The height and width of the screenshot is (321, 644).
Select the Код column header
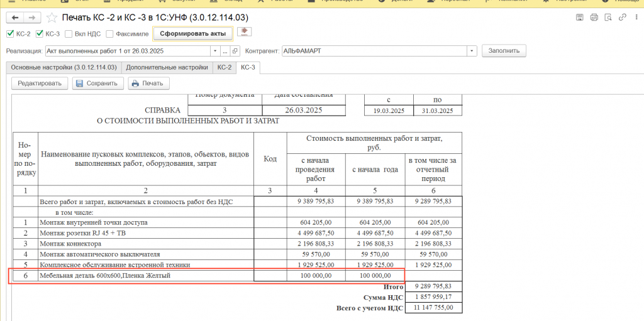pos(270,159)
